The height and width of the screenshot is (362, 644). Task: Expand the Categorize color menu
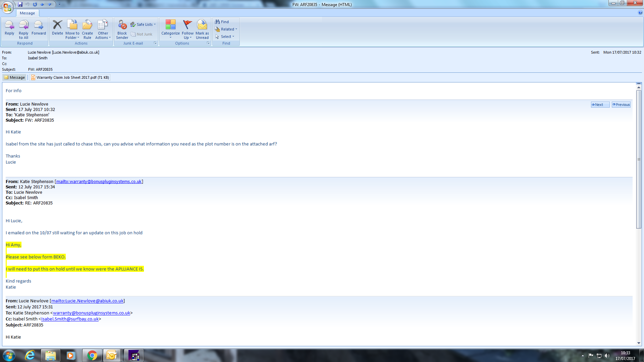tap(170, 35)
